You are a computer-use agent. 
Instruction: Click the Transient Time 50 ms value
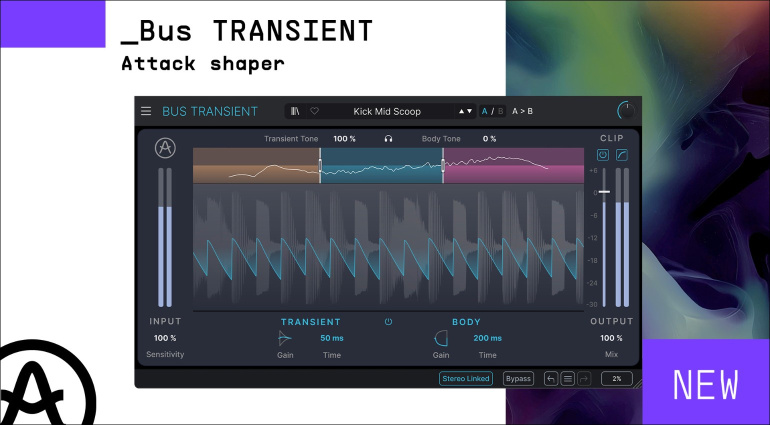pos(331,338)
